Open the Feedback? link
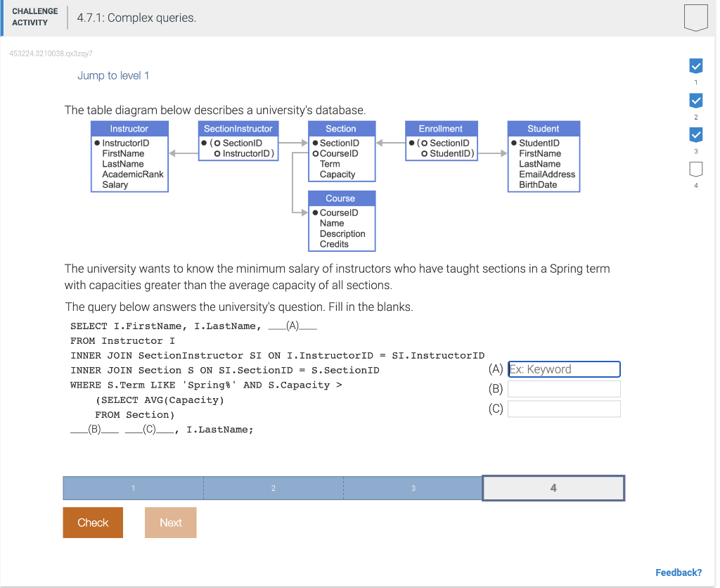 click(x=679, y=573)
